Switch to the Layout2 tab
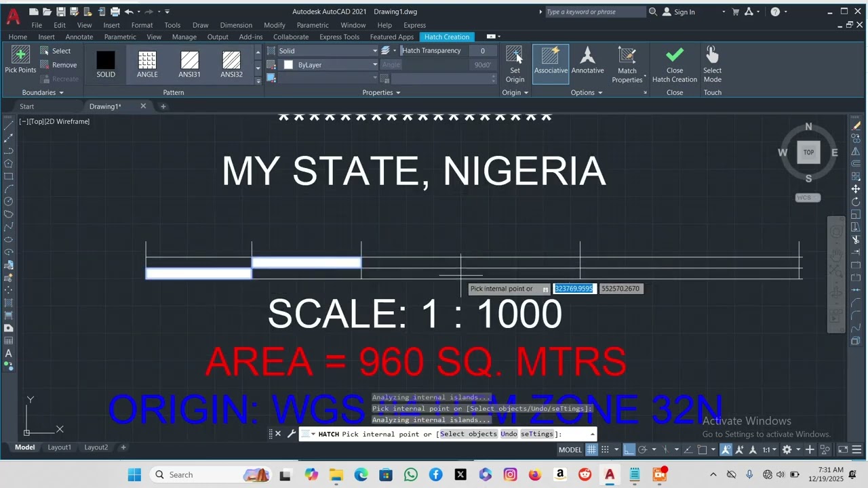Image resolution: width=868 pixels, height=488 pixels. [96, 447]
